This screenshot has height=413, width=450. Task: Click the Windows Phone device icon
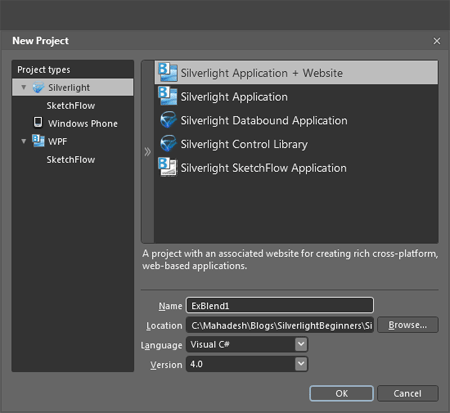click(38, 123)
